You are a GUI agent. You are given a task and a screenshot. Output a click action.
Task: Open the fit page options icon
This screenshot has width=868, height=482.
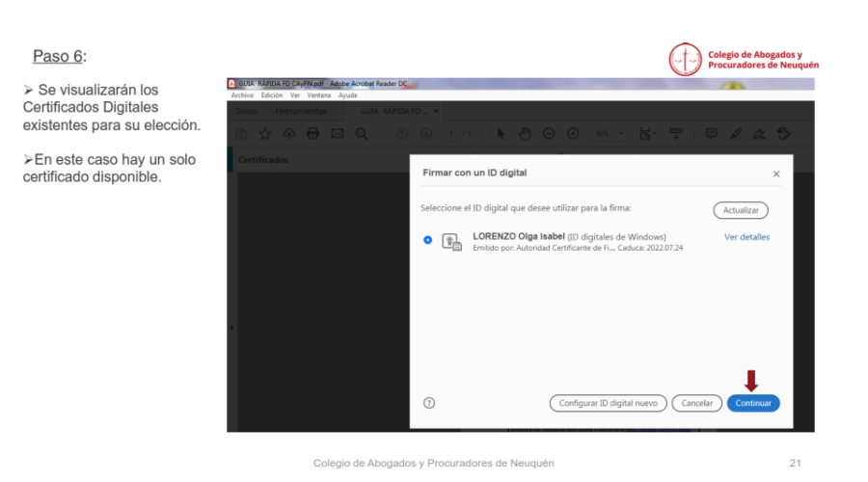(646, 133)
